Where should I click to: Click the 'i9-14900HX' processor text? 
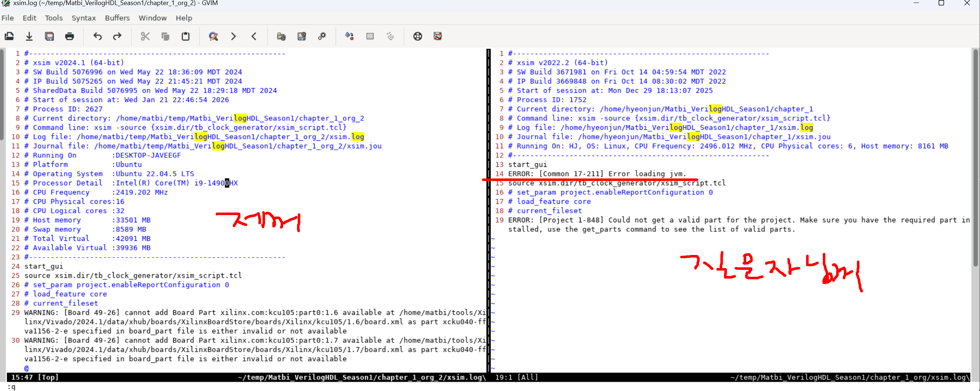tap(216, 183)
